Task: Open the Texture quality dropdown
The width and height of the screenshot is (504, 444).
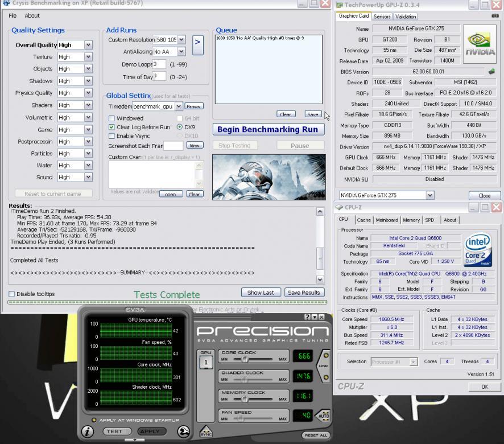Action: [x=88, y=57]
